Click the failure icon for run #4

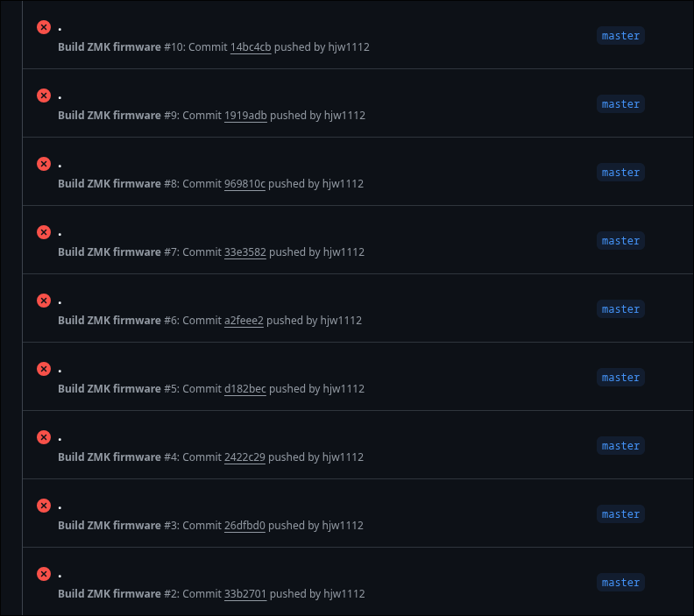coord(44,437)
